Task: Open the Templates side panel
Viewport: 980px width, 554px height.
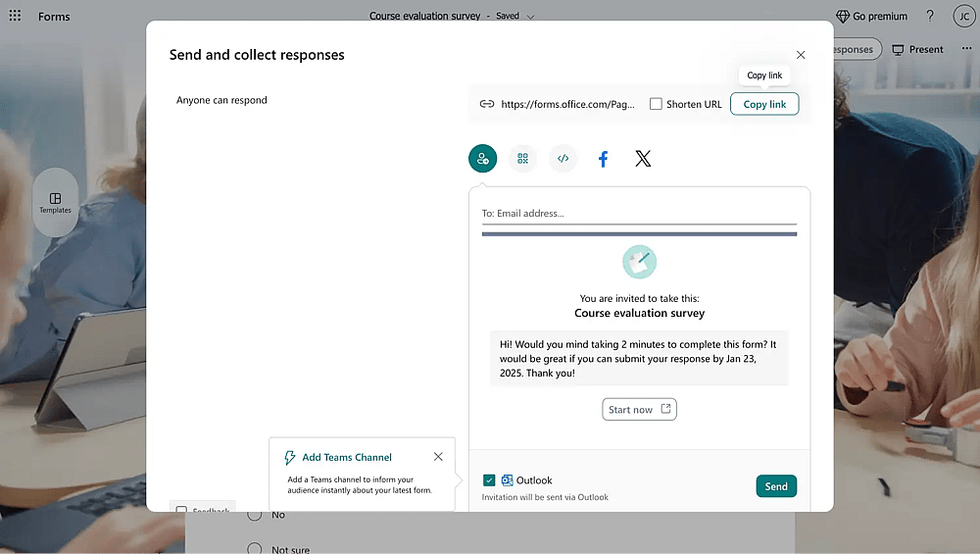Action: [x=55, y=203]
